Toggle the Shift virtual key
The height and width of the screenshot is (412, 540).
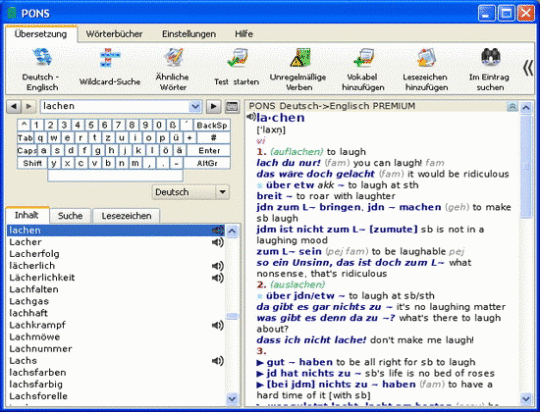(x=32, y=163)
